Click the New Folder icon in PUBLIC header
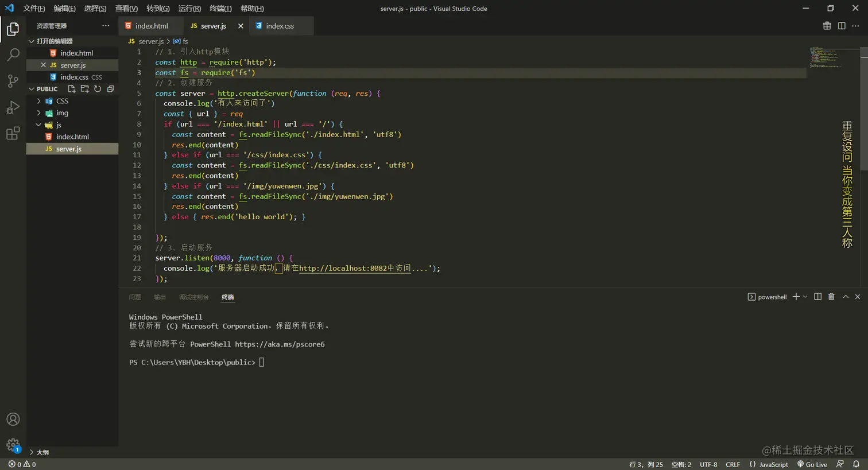Image resolution: width=868 pixels, height=470 pixels. tap(85, 89)
